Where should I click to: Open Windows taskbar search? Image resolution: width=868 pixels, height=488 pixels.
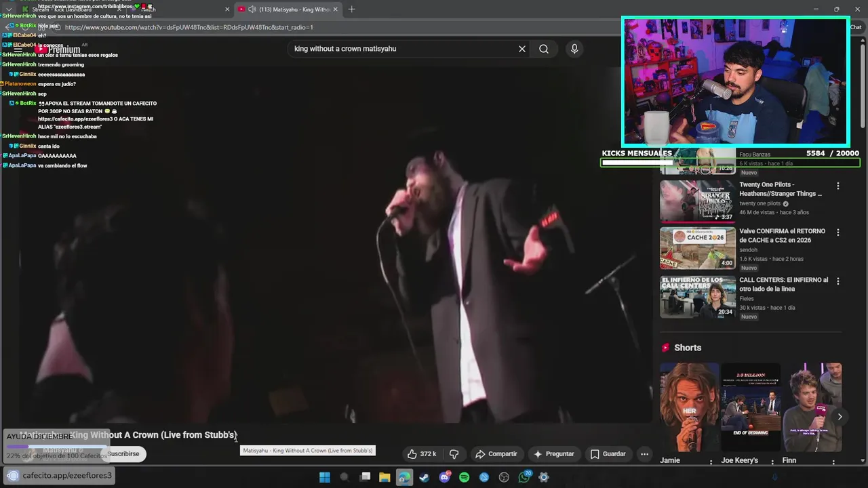coord(344,477)
